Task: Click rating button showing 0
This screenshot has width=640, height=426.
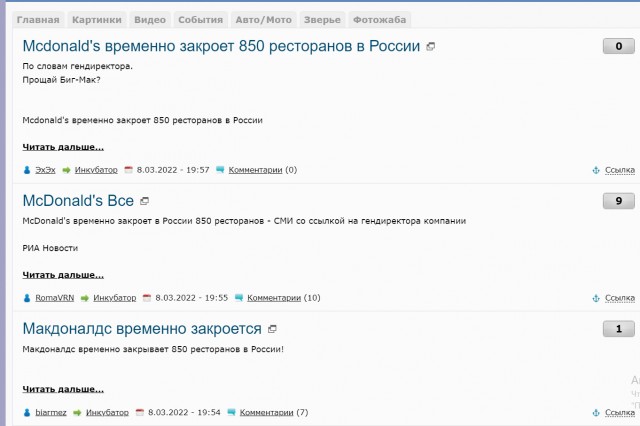Action: (x=618, y=46)
